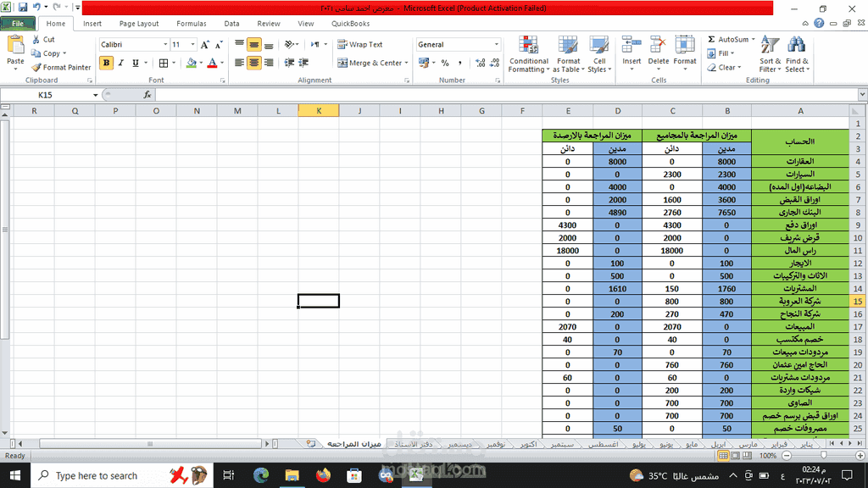The height and width of the screenshot is (488, 868).
Task: Click the Comma Style icon
Action: pyautogui.click(x=460, y=63)
